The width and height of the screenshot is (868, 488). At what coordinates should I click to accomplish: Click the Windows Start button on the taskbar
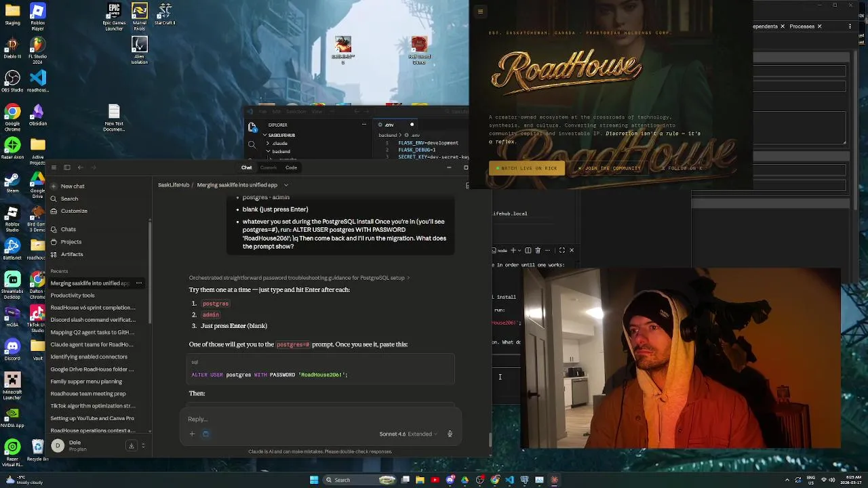click(314, 480)
